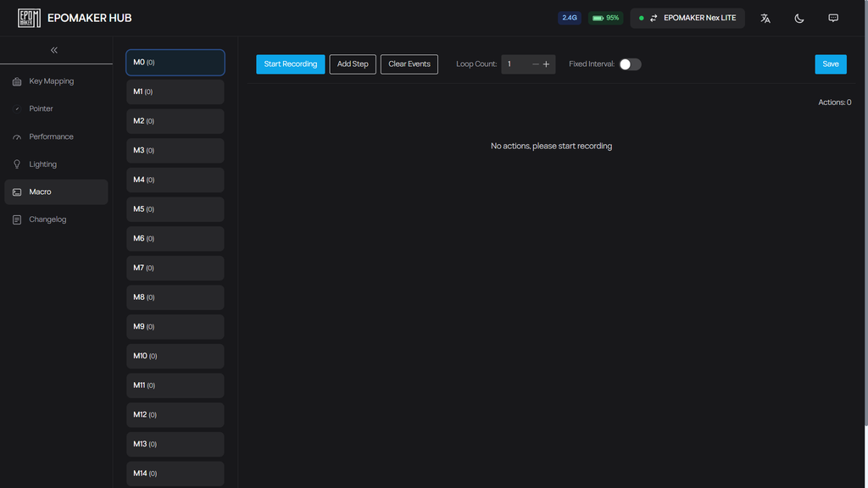The width and height of the screenshot is (868, 488).
Task: Go to Performance settings
Action: [x=56, y=136]
